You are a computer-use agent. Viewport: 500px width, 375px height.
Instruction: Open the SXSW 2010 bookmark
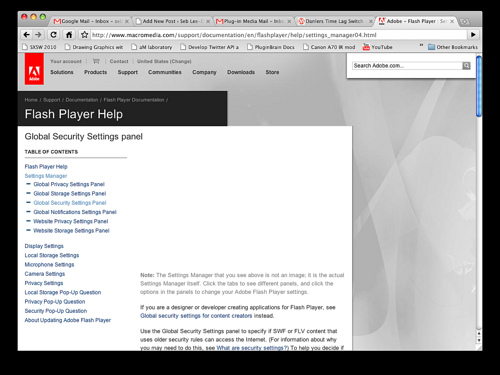click(39, 47)
